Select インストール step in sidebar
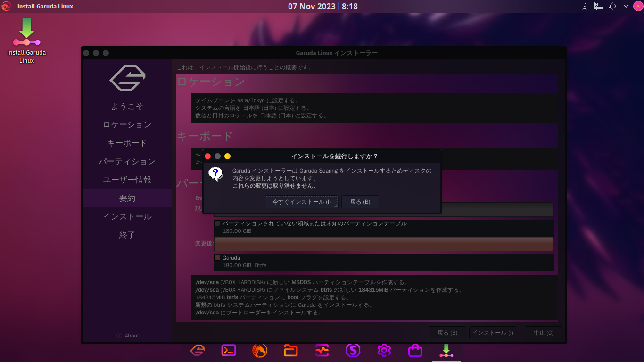Viewport: 644px width, 362px height. click(127, 217)
